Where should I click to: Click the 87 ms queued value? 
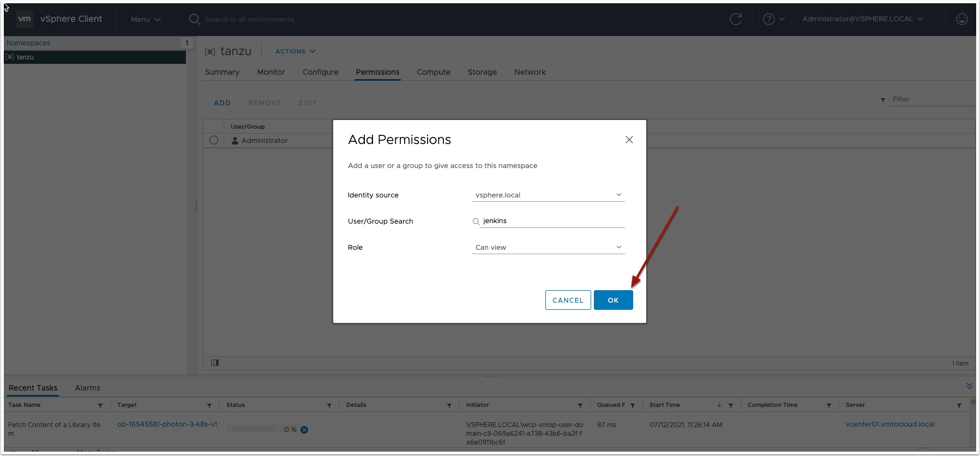pos(606,425)
